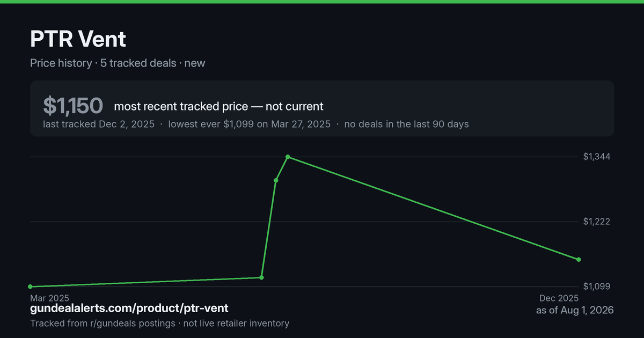The width and height of the screenshot is (644, 338).
Task: Click 'Price history · 5 tracked deals' subtitle
Action: click(103, 63)
